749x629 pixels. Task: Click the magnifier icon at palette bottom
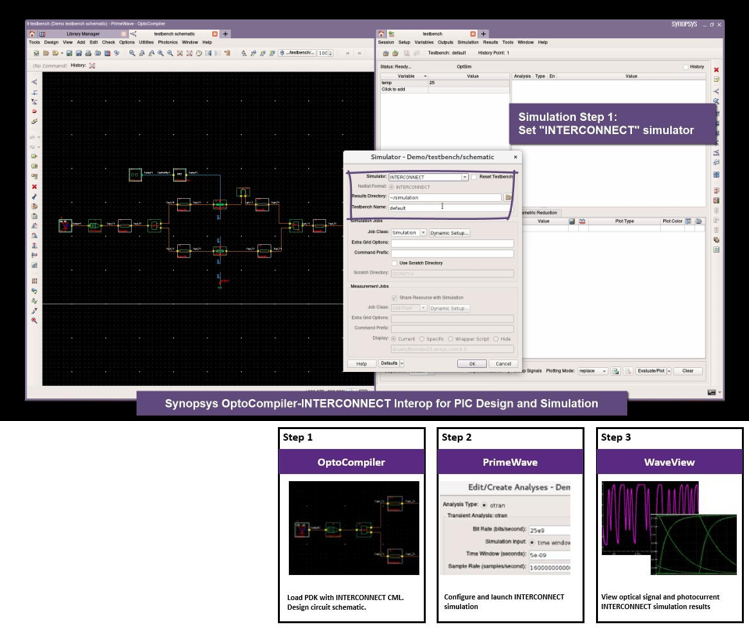tap(34, 320)
